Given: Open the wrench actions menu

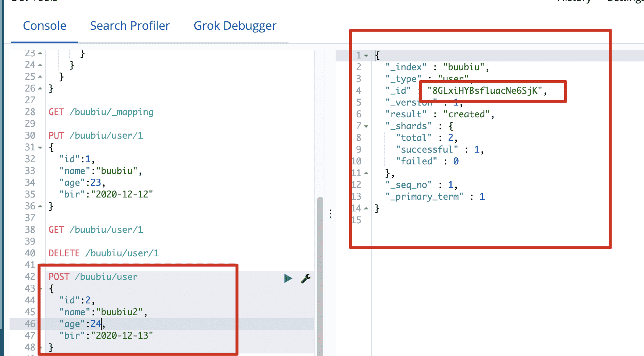Looking at the screenshot, I should click(x=305, y=278).
